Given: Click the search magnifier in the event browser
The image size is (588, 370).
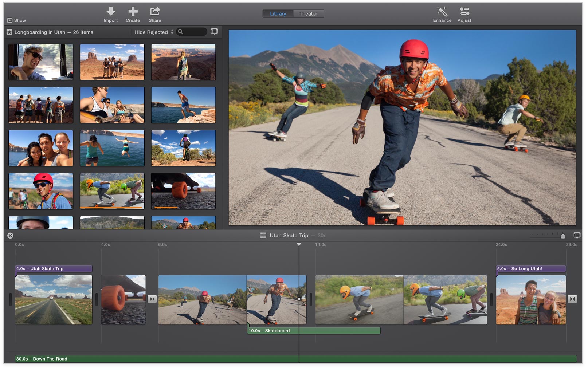Looking at the screenshot, I should (181, 32).
